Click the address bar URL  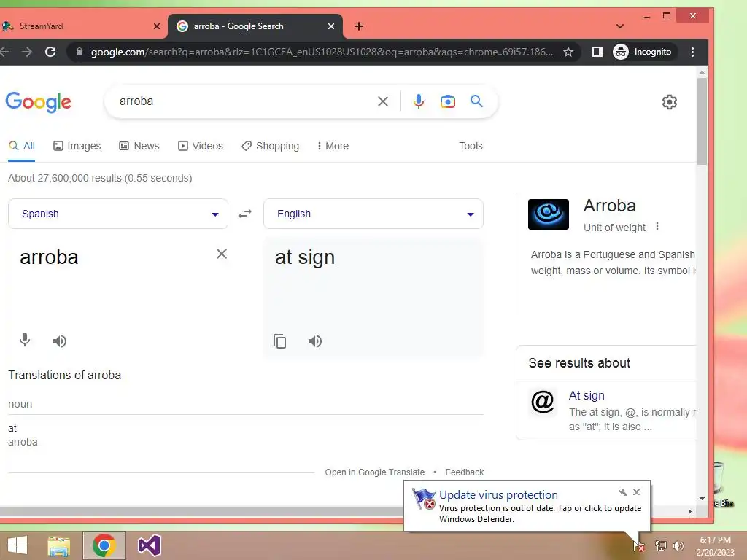pos(322,52)
